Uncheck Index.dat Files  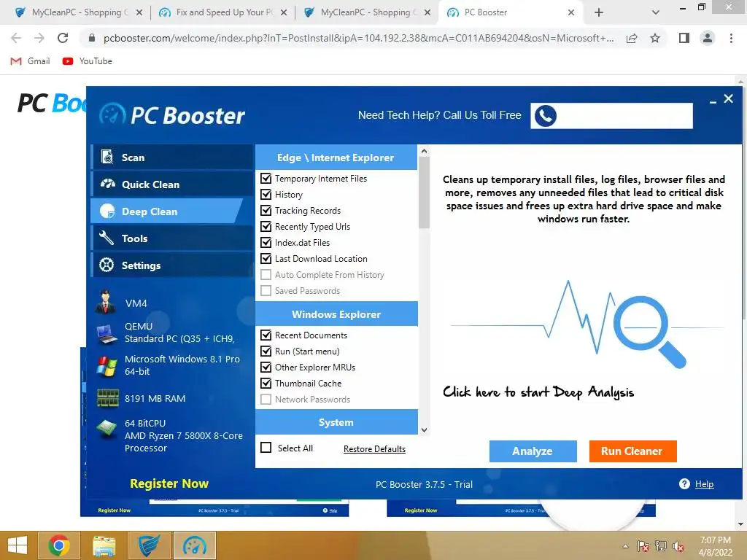click(x=266, y=242)
